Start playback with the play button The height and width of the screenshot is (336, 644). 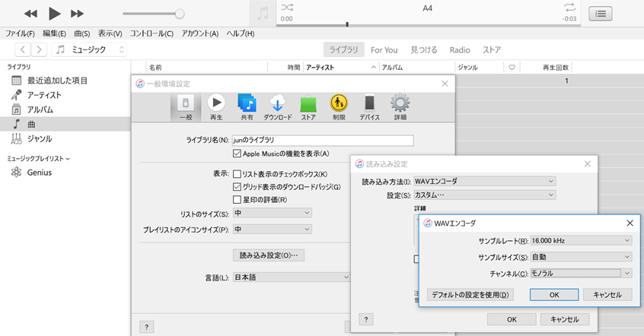(54, 14)
